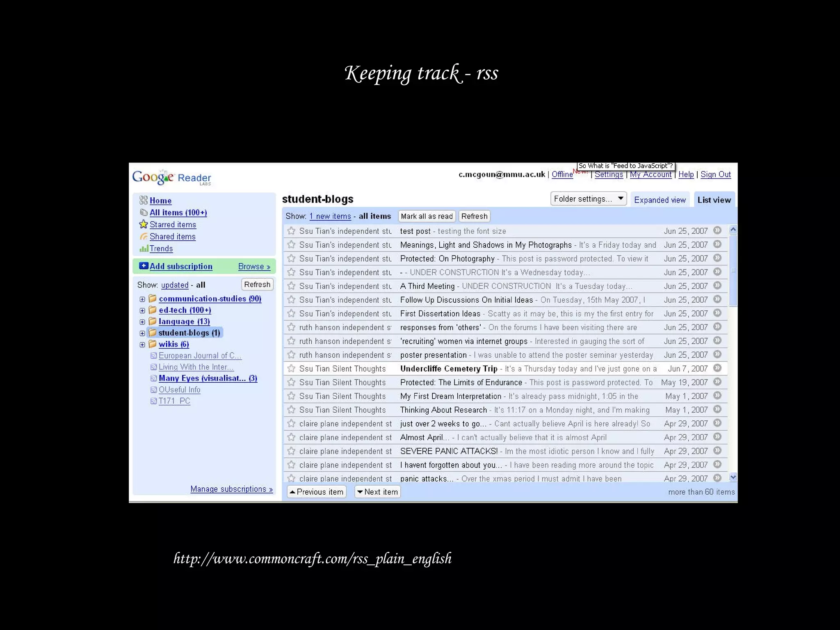Open the Help link
The width and height of the screenshot is (840, 630).
[686, 174]
